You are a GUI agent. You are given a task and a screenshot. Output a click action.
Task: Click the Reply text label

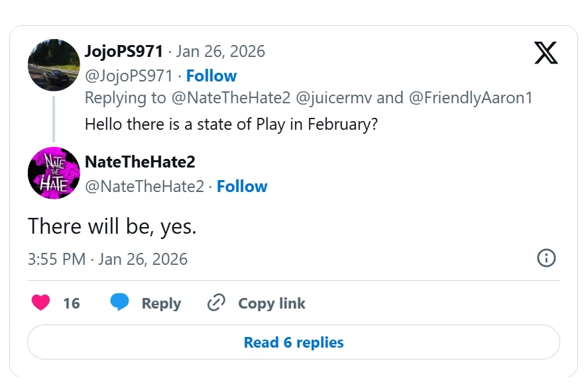pos(161,303)
